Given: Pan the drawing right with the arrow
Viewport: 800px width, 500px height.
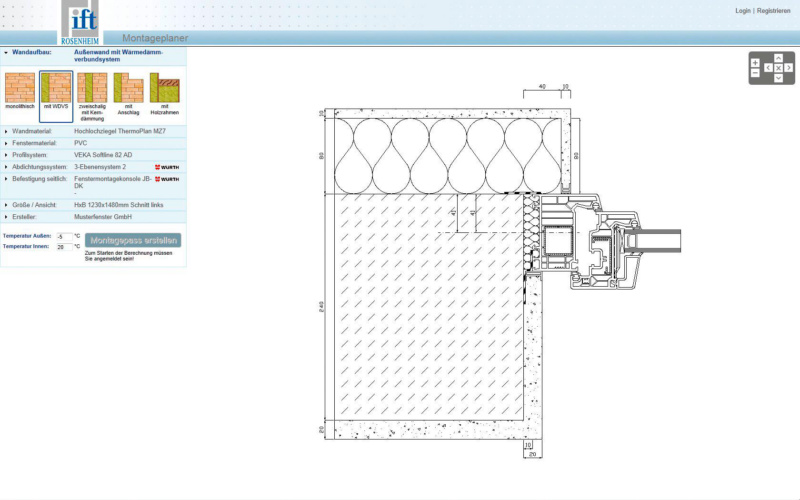Looking at the screenshot, I should (x=789, y=68).
